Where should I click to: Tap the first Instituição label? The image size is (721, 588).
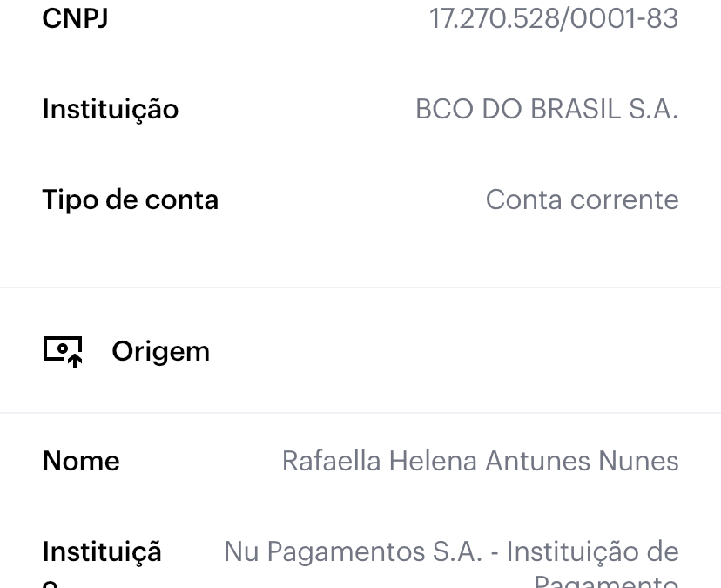[111, 111]
